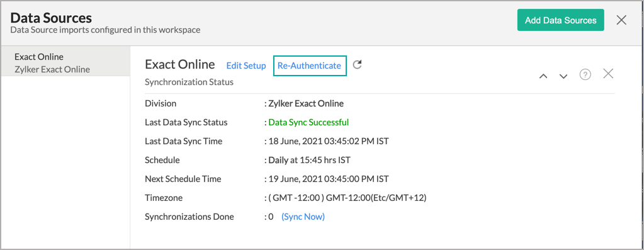This screenshot has height=250, width=644.
Task: Trigger Sync Now link
Action: tap(303, 217)
